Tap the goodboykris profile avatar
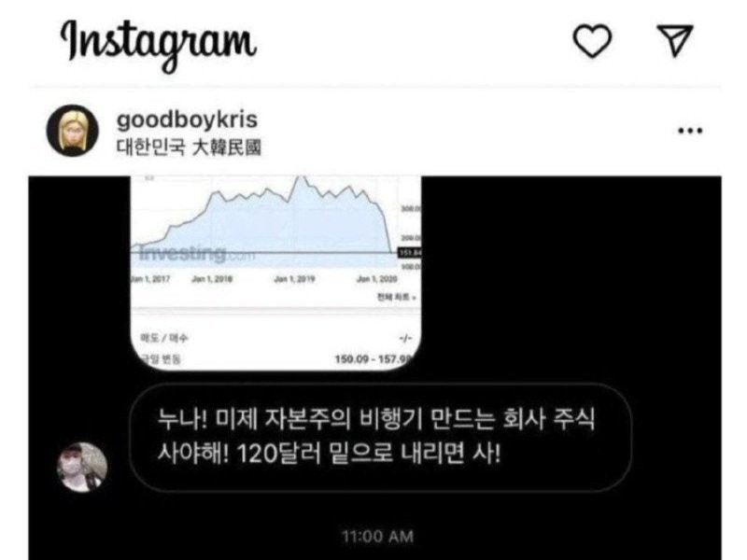The width and height of the screenshot is (747, 560). (73, 131)
